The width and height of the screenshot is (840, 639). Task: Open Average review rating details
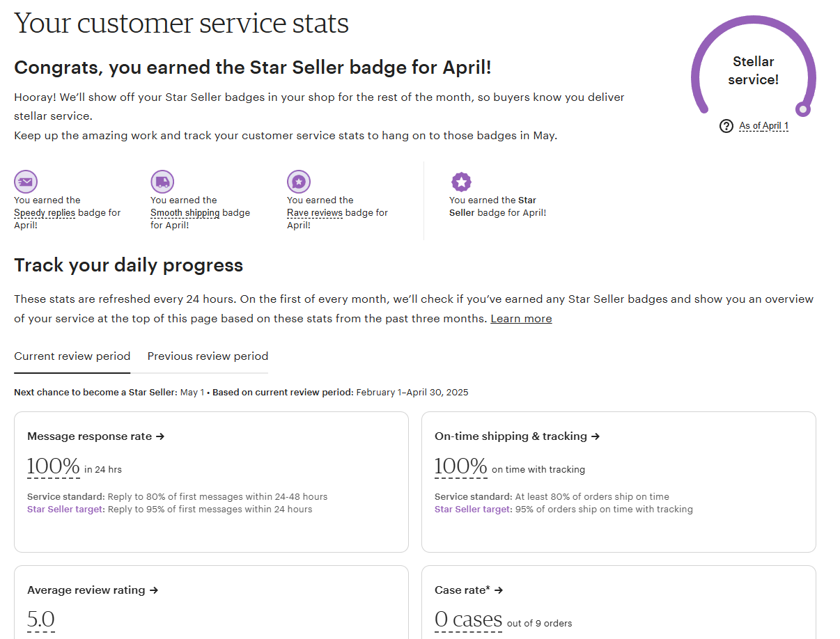(93, 590)
